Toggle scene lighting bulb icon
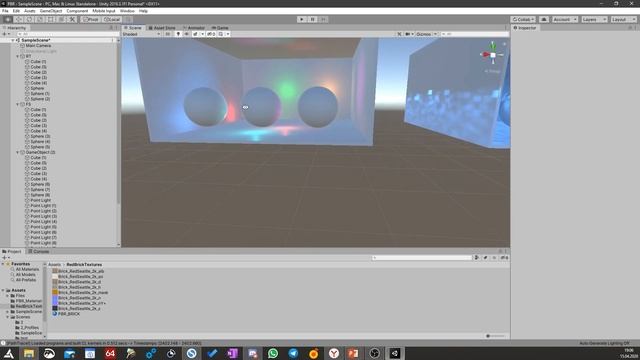Viewport: 640px width, 360px height. [178, 34]
